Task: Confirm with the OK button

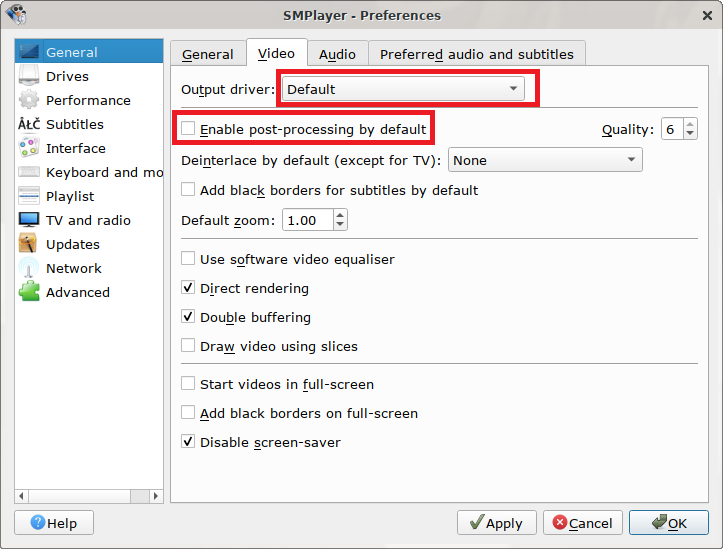Action: click(669, 523)
